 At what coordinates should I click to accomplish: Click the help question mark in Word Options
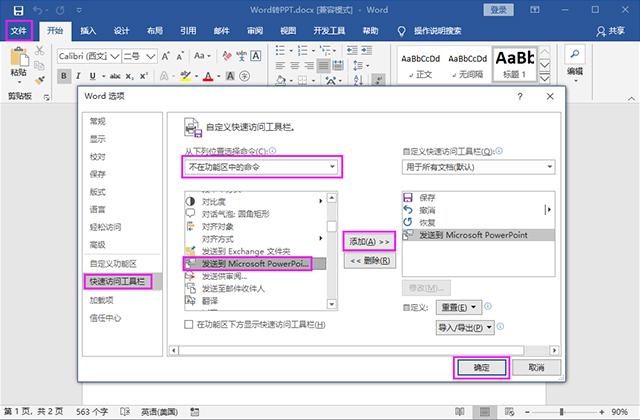coord(520,96)
